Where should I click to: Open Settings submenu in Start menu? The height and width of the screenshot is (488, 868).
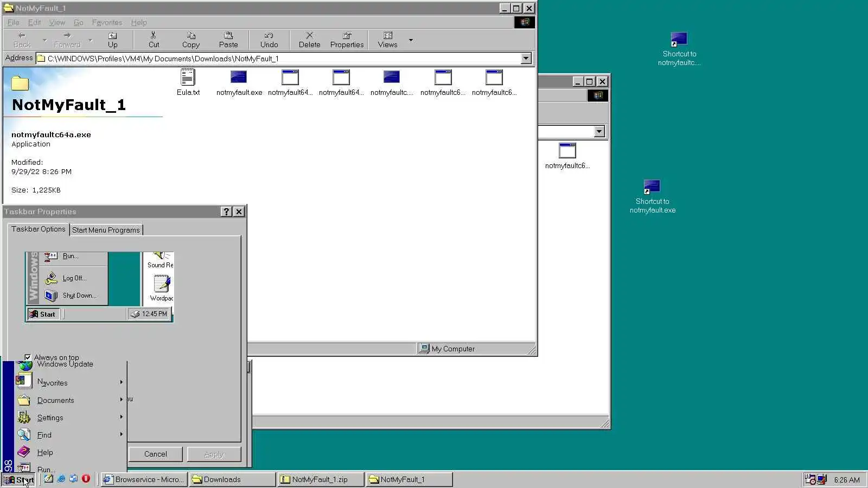pos(71,418)
